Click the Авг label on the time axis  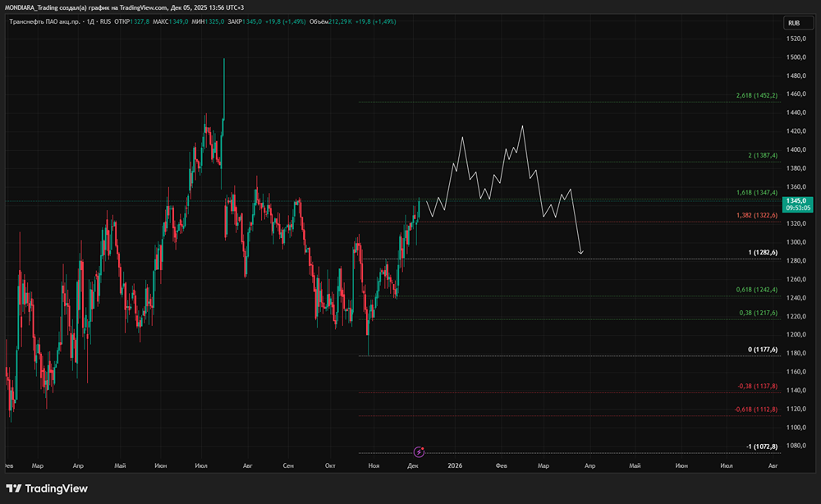[247, 465]
